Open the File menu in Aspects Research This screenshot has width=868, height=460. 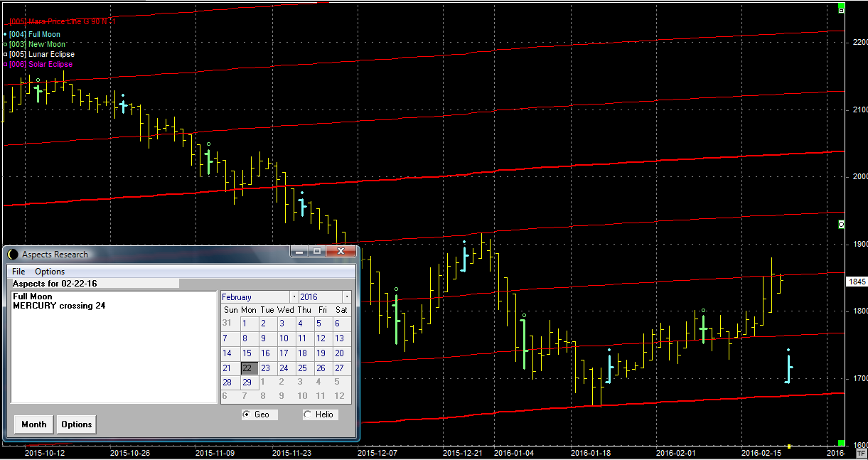pyautogui.click(x=18, y=272)
